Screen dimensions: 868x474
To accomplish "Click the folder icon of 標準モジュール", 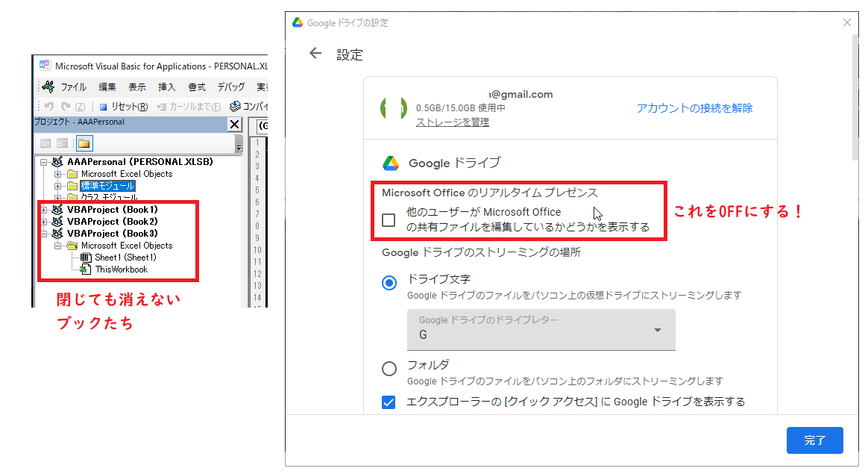I will pyautogui.click(x=72, y=186).
